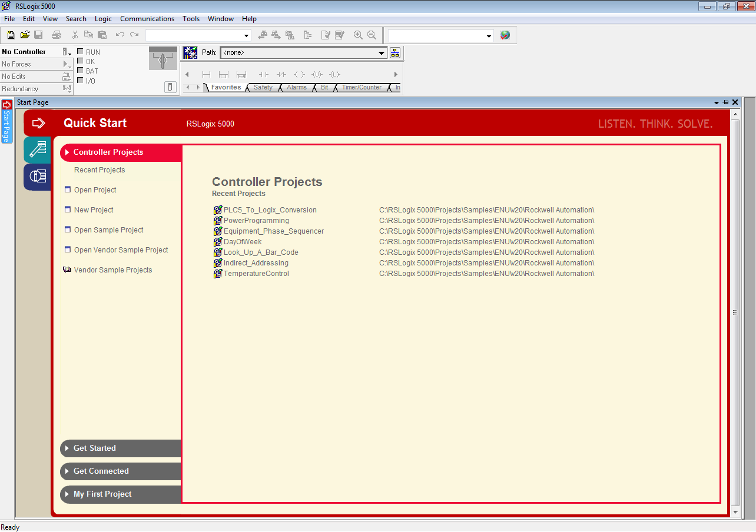Screen dimensions: 756x532
Task: Toggle the RUN status indicator box
Action: (81, 52)
